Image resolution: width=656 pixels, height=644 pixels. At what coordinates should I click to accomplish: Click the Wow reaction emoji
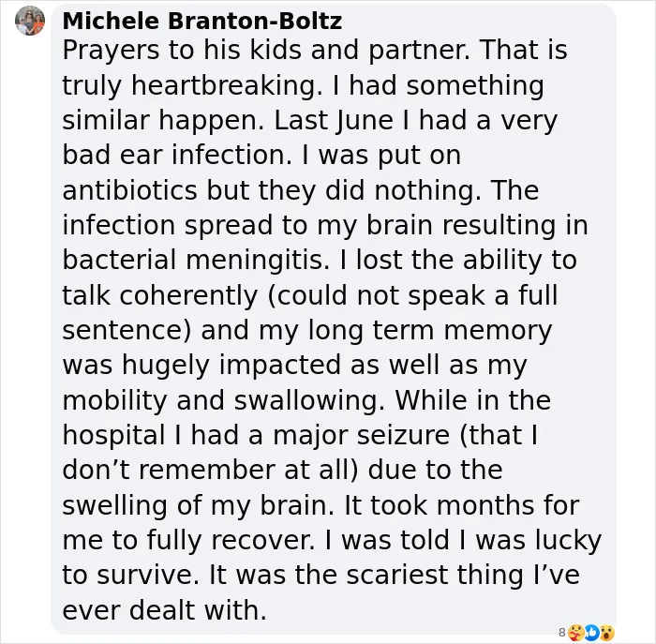click(606, 632)
